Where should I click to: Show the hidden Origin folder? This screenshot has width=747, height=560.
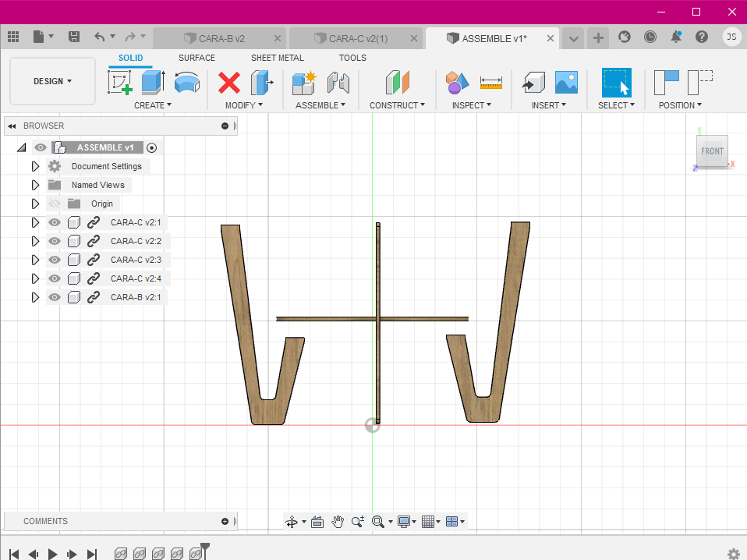coord(55,204)
